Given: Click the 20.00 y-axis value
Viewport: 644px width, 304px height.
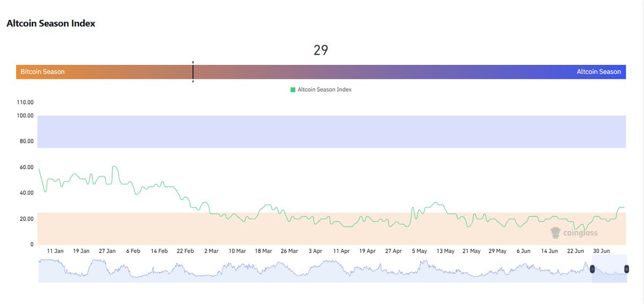Looking at the screenshot, I should (27, 219).
